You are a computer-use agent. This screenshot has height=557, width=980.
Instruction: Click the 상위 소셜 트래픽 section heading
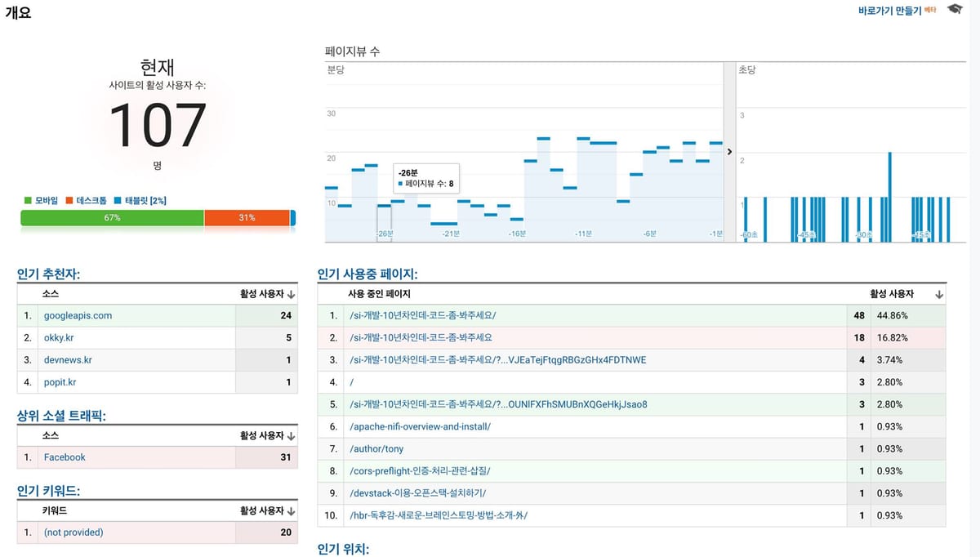61,416
